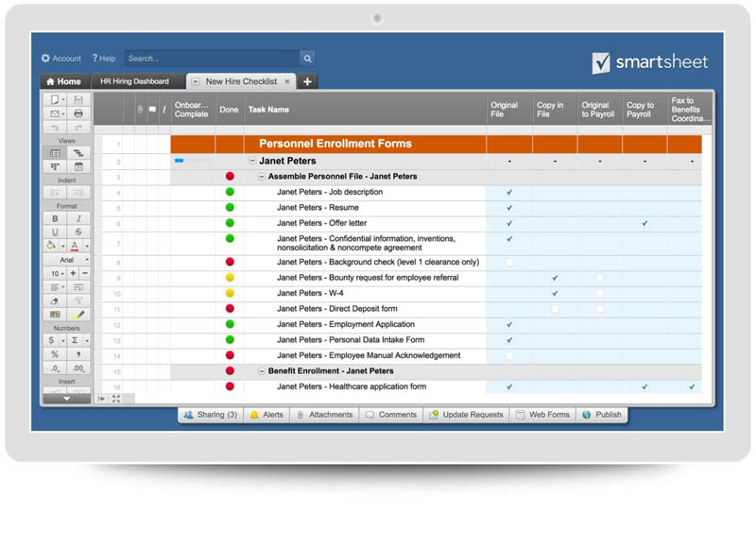The width and height of the screenshot is (756, 533).
Task: Open the Update Requests tab
Action: (x=466, y=415)
